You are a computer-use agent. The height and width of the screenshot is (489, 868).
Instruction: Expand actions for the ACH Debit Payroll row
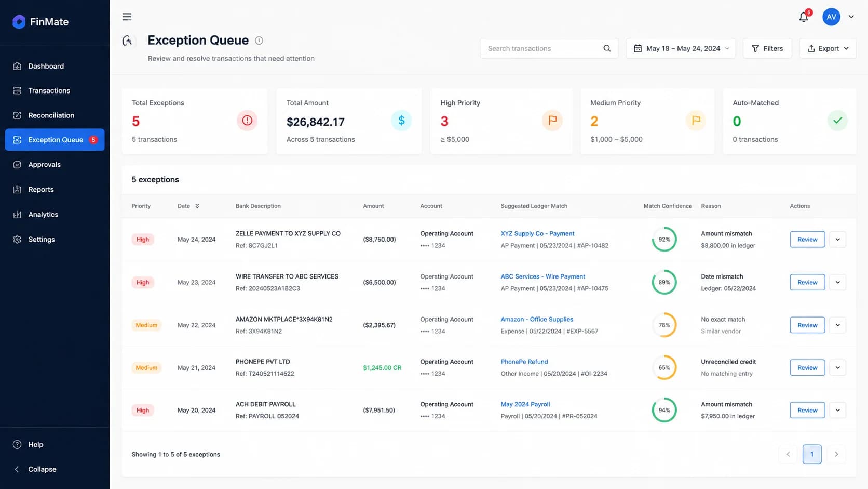(x=838, y=411)
